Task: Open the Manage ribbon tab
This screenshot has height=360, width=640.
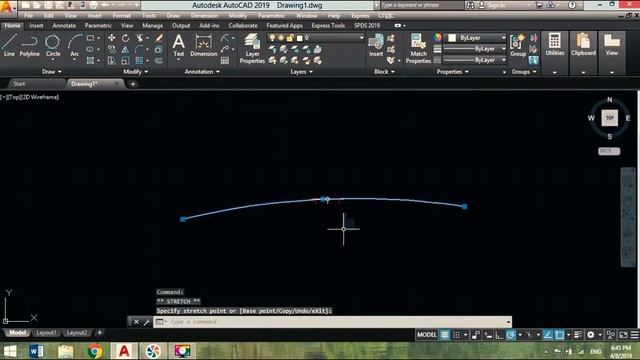Action: 152,25
